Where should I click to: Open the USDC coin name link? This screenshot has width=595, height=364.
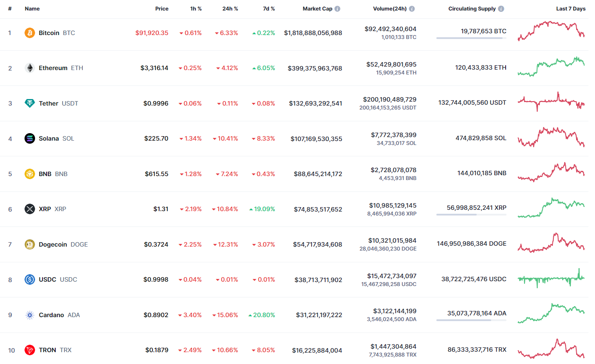coord(47,279)
